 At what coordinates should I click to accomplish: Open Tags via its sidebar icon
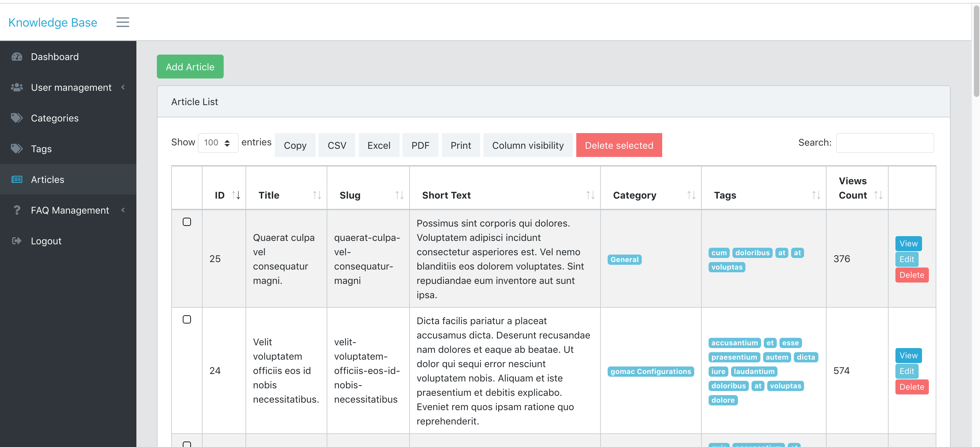17,148
